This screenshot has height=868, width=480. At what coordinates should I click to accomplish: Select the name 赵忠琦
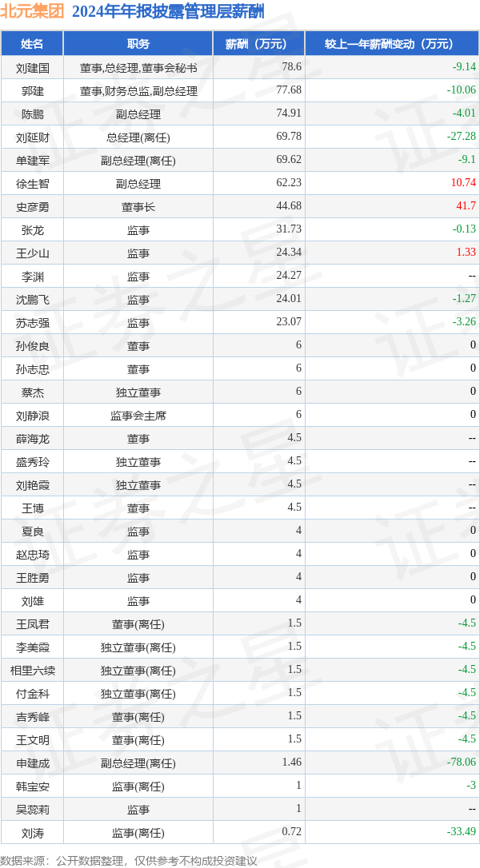tap(32, 555)
